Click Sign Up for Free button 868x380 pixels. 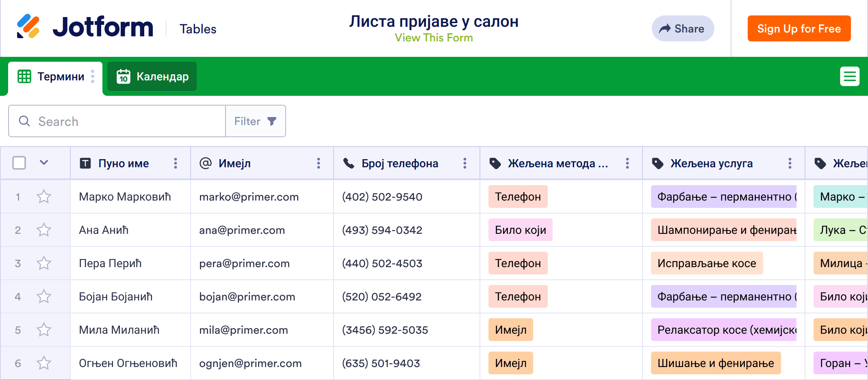(799, 28)
